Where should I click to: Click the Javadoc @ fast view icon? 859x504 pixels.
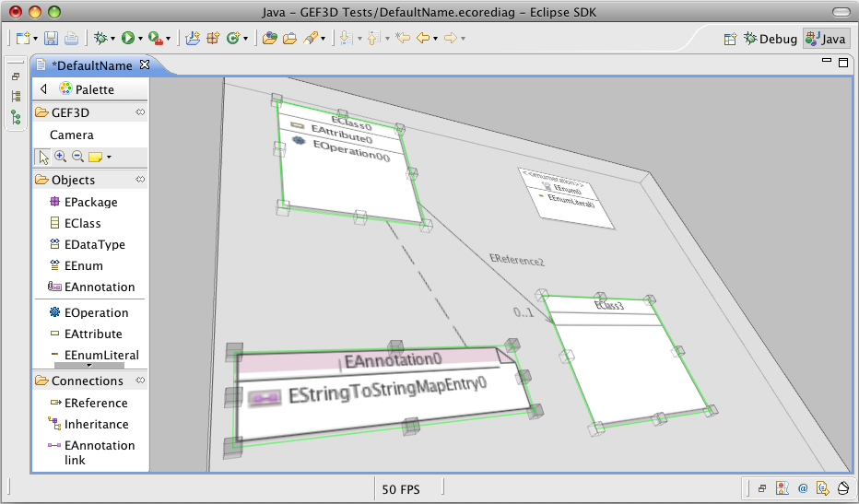point(803,487)
